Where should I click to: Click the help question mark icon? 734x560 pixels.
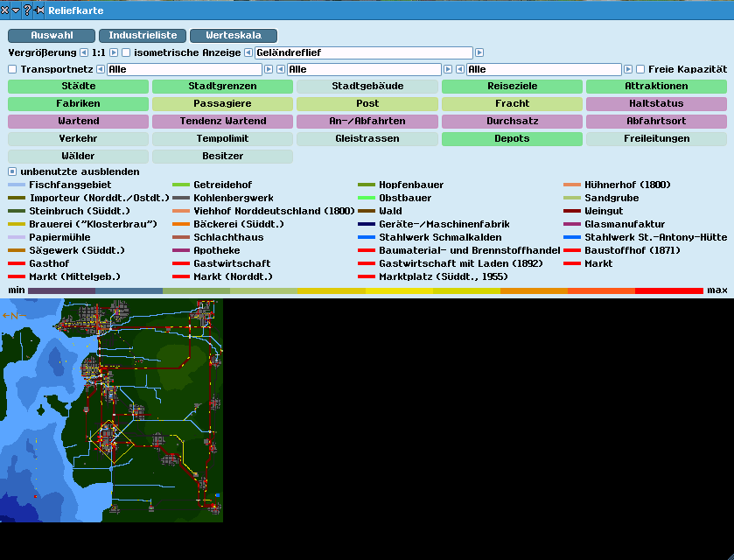27,10
